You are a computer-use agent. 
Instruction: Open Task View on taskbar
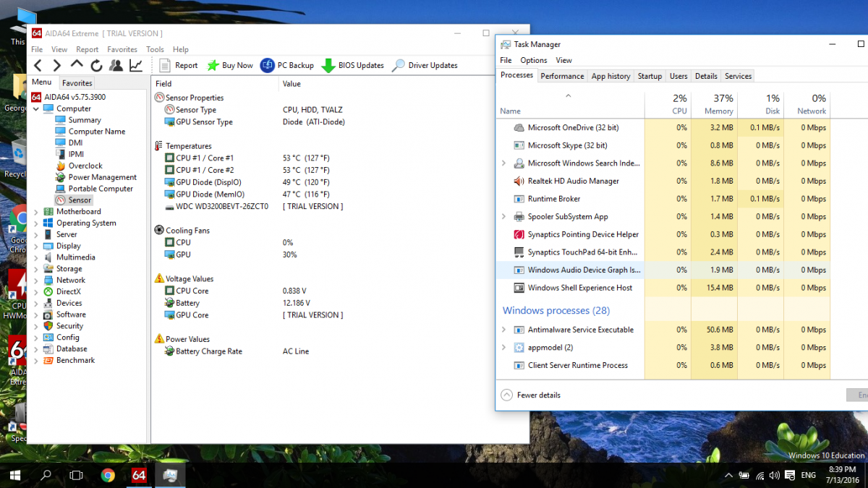coord(76,475)
